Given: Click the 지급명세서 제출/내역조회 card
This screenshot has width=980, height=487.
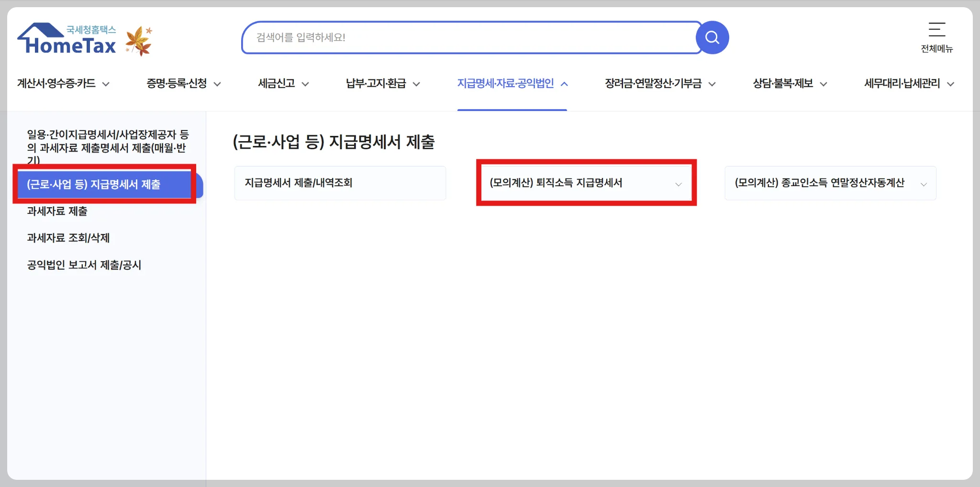Looking at the screenshot, I should pyautogui.click(x=340, y=183).
